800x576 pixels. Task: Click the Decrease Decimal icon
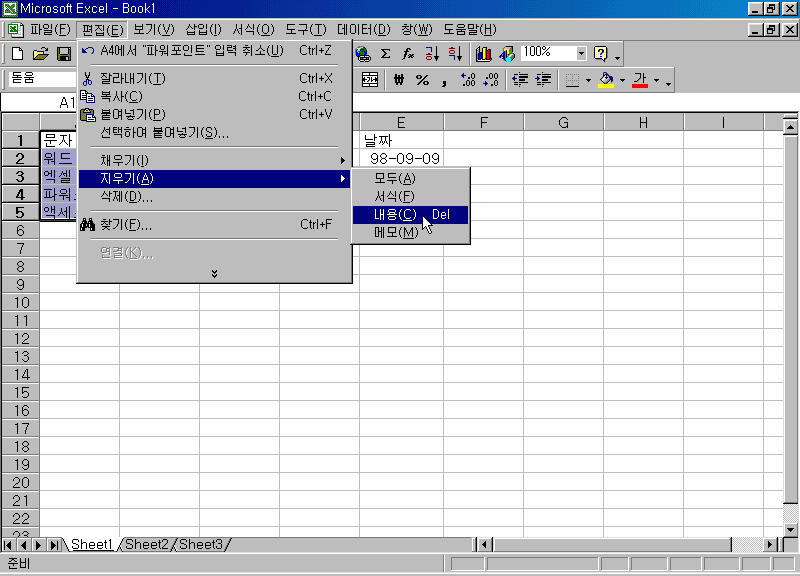click(x=491, y=80)
